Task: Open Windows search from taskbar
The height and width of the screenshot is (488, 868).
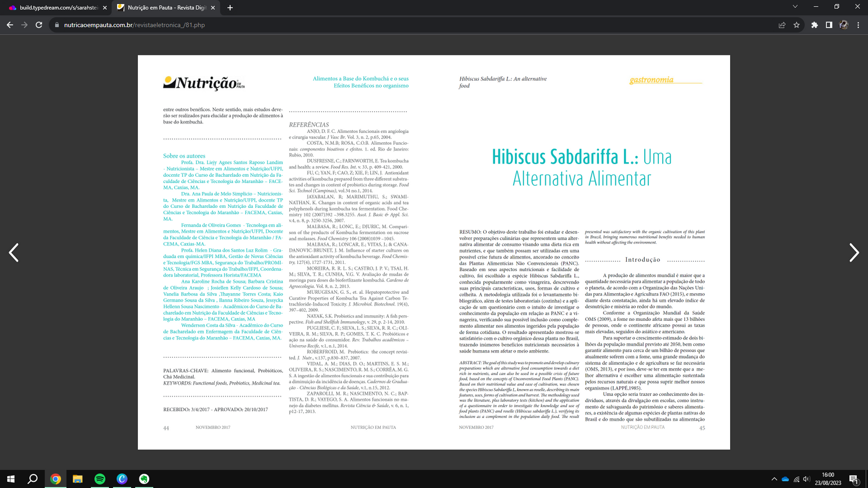Action: [33, 479]
